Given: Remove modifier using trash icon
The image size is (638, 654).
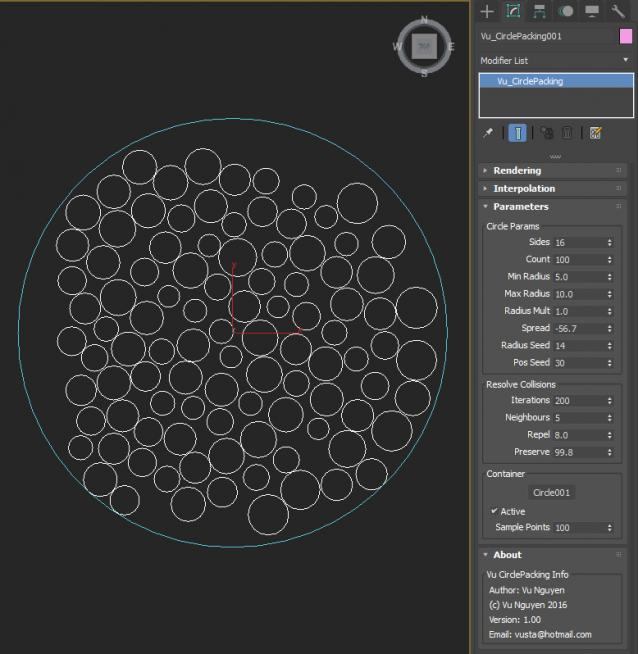Looking at the screenshot, I should (568, 133).
